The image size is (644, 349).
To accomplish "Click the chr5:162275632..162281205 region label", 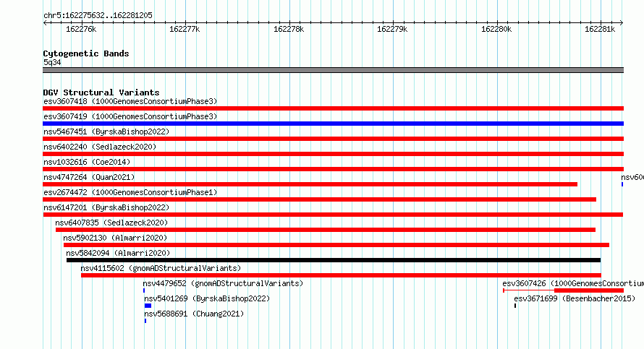I will pyautogui.click(x=98, y=15).
